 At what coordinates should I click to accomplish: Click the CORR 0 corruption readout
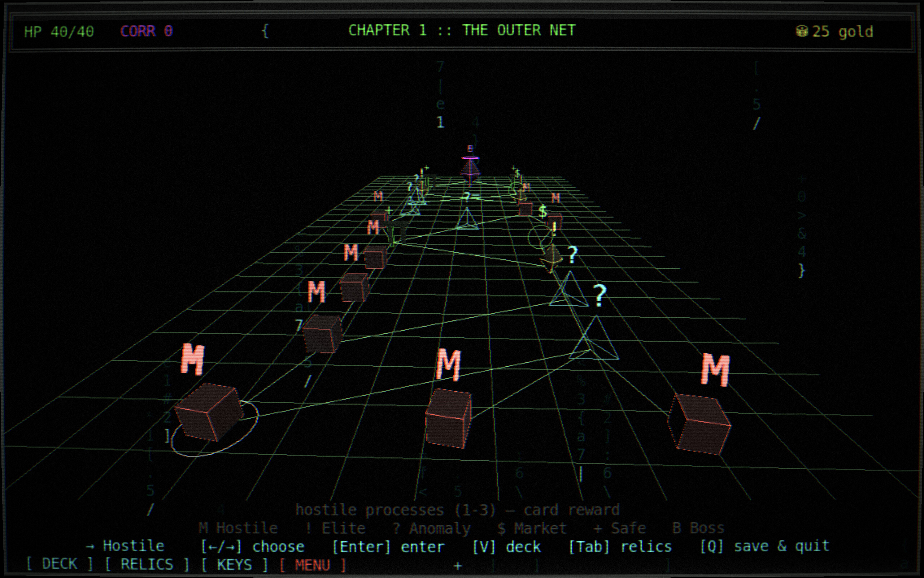click(147, 31)
